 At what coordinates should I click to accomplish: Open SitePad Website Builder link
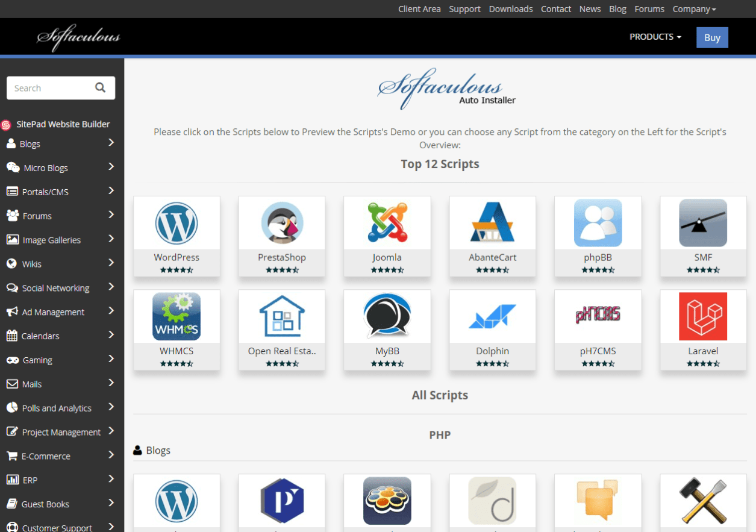[63, 124]
